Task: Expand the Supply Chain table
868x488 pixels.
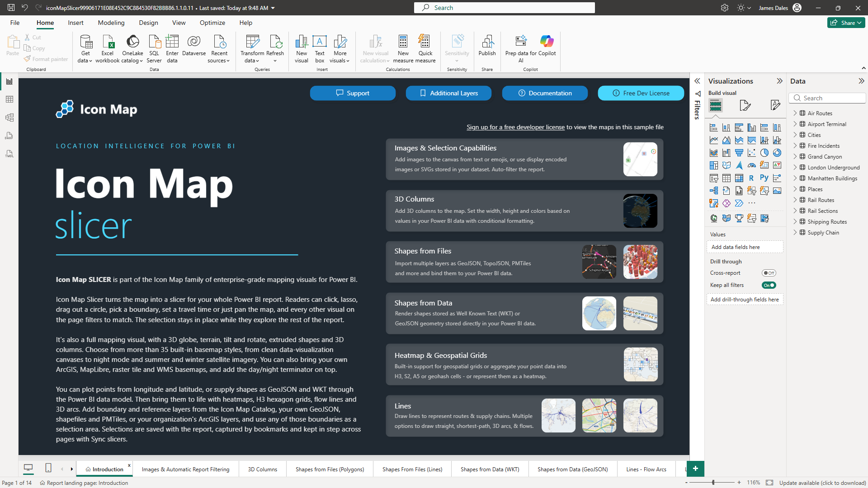Action: click(795, 232)
